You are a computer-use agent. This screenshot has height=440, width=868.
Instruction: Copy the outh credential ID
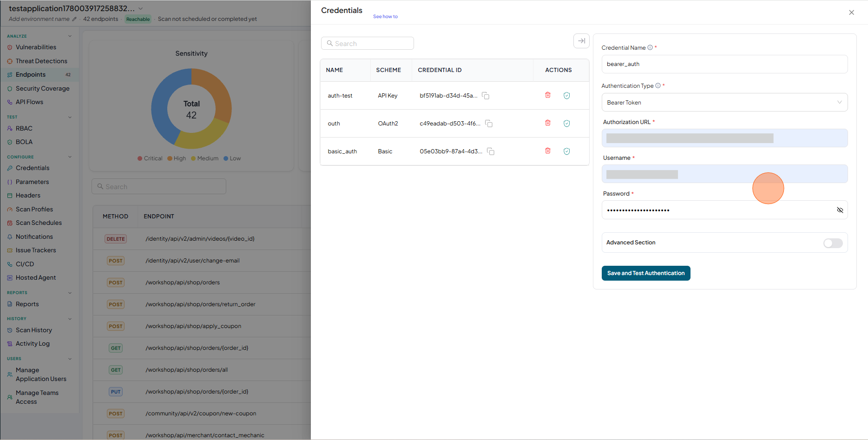coord(489,124)
